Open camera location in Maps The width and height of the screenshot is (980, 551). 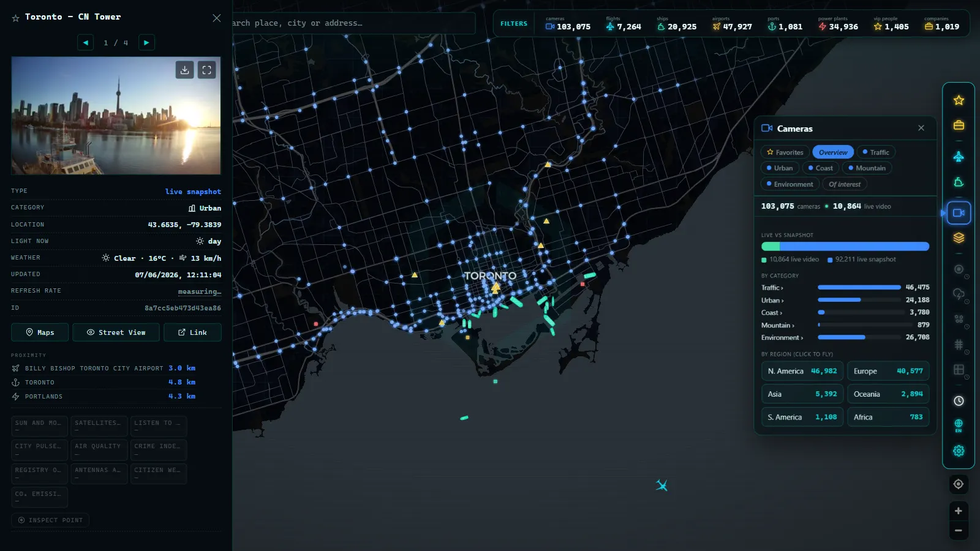40,332
